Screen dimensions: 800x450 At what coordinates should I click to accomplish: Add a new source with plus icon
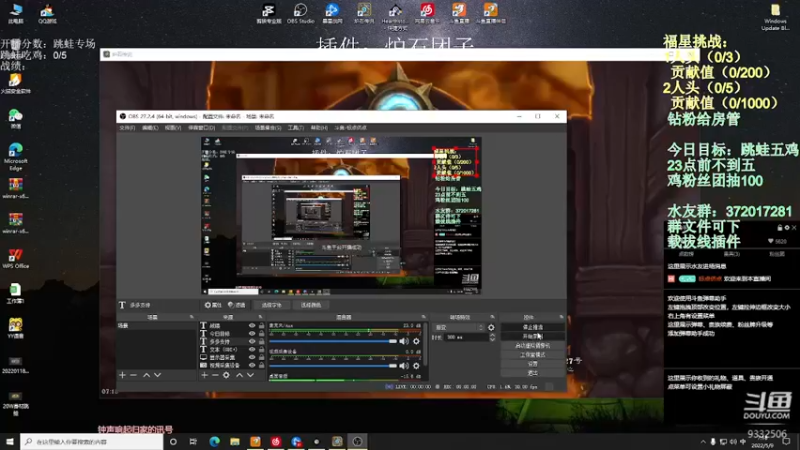click(x=204, y=375)
